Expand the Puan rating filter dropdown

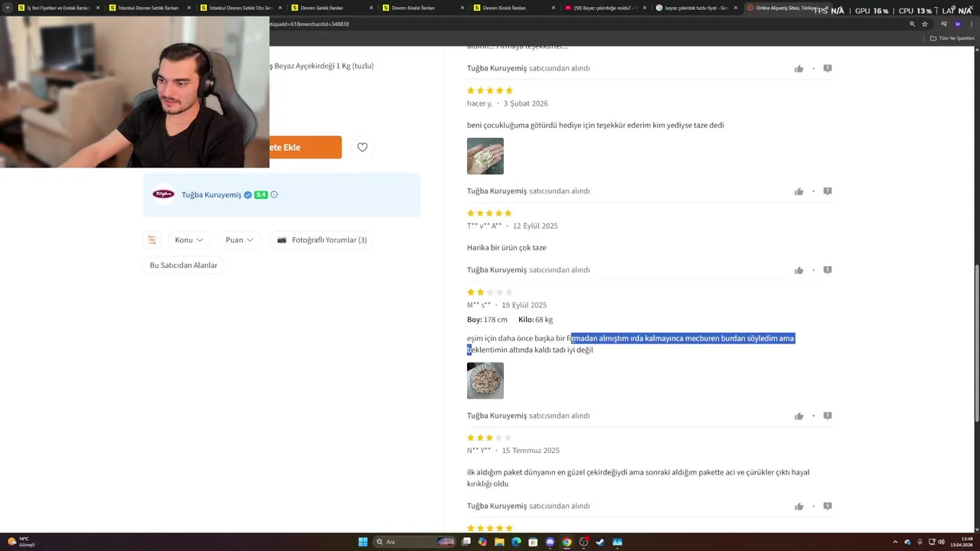[x=240, y=240]
